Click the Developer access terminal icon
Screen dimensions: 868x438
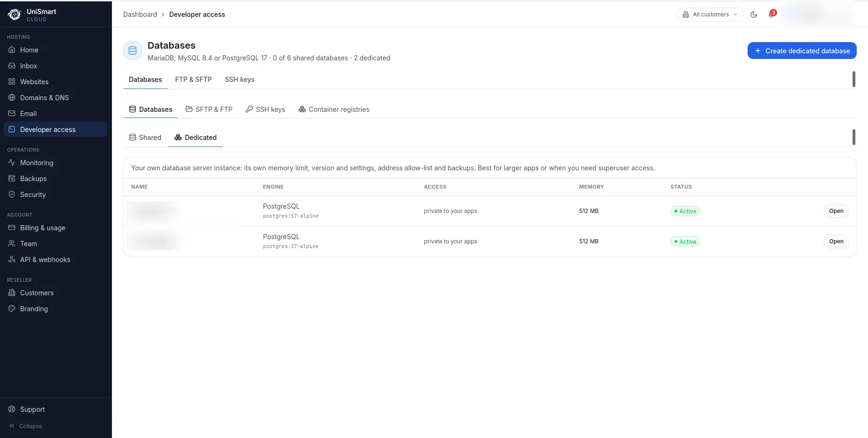[12, 129]
